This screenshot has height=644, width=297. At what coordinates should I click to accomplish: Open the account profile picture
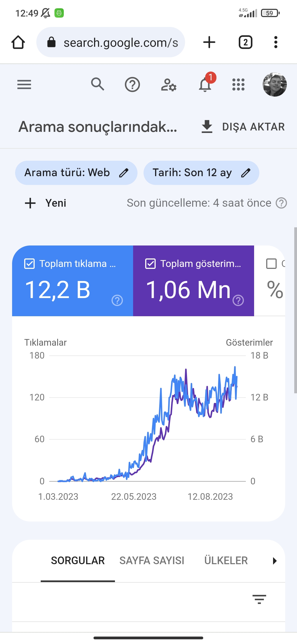[x=274, y=84]
